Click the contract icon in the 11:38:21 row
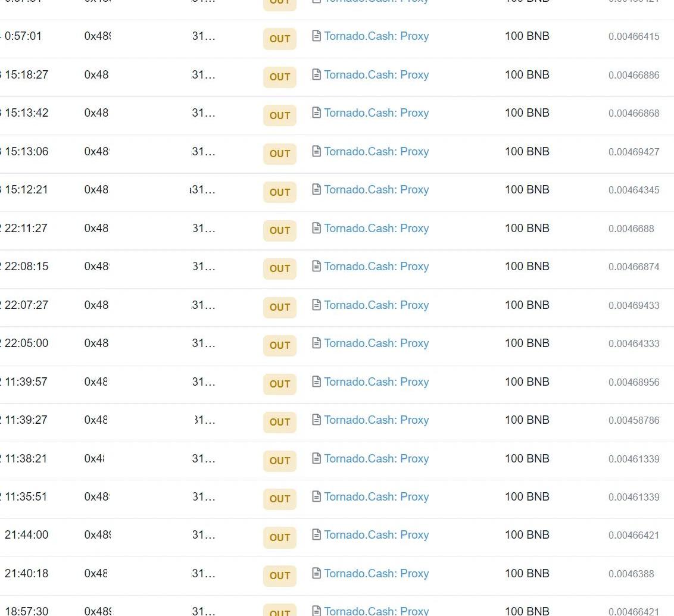 point(316,458)
